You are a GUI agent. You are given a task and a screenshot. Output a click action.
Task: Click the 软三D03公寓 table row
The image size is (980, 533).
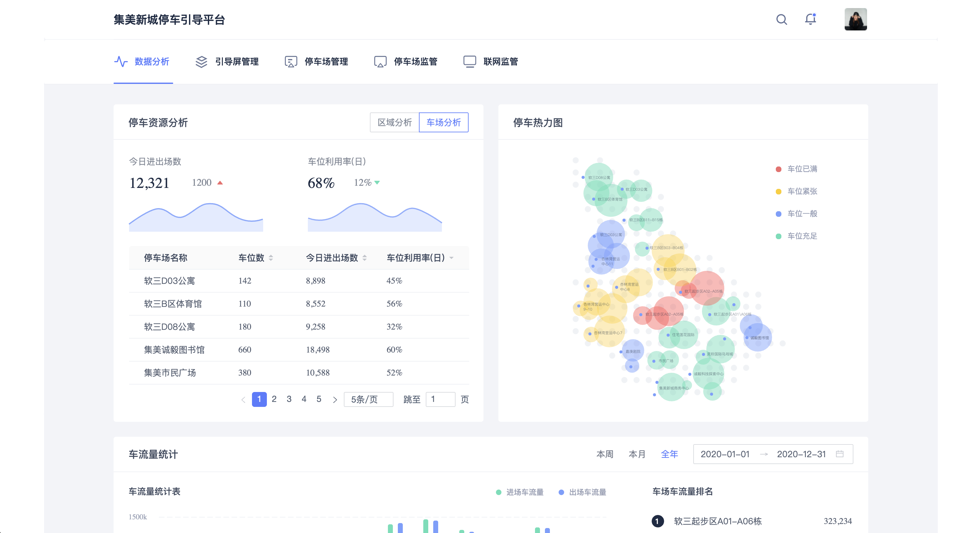coord(299,281)
